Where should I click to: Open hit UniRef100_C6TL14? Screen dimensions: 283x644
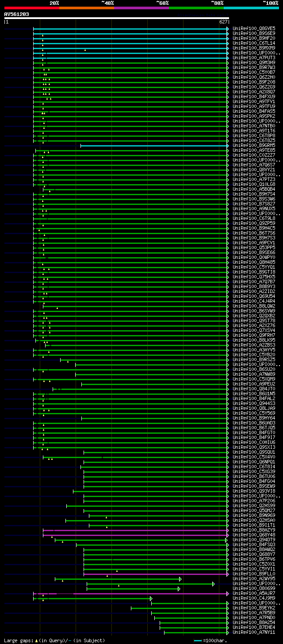click(x=254, y=43)
